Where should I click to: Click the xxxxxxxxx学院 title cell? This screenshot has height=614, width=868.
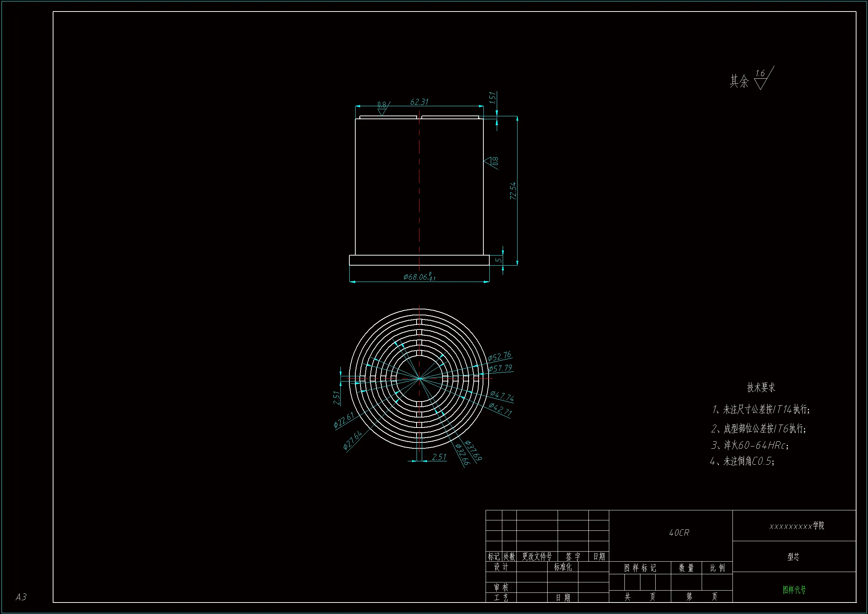[797, 526]
